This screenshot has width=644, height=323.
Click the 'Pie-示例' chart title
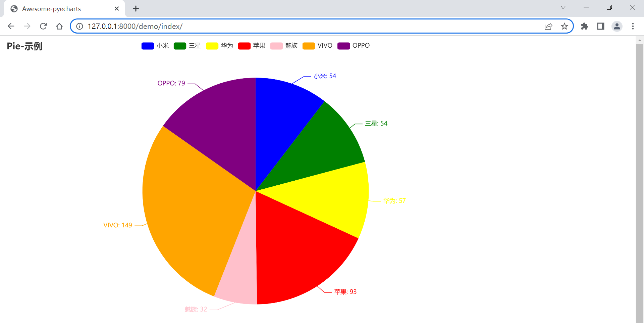[x=24, y=46]
